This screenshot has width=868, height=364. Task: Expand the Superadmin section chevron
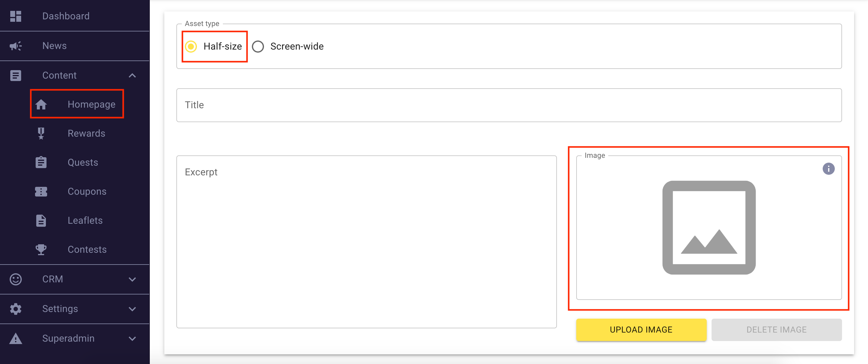point(132,338)
